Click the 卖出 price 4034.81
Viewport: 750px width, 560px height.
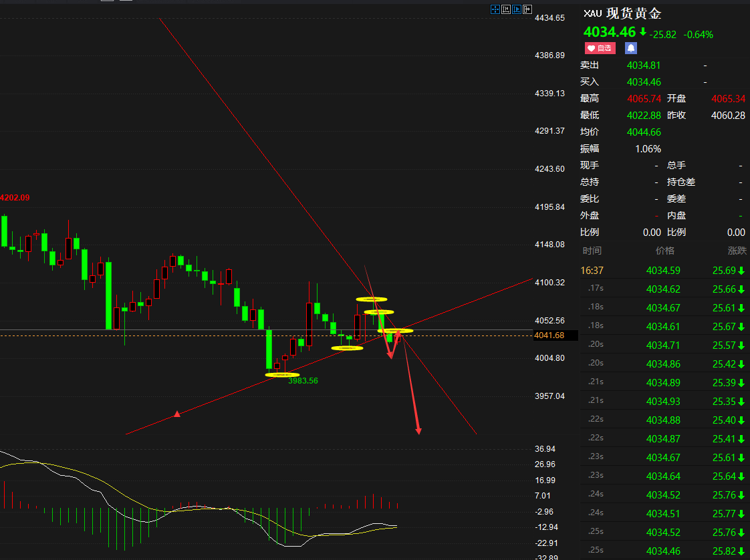643,65
